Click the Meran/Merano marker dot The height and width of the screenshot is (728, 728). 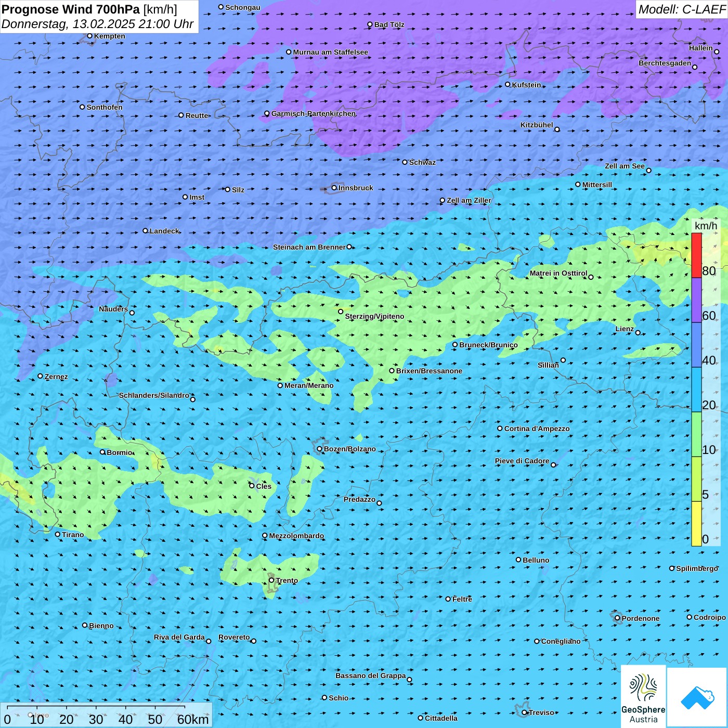coord(280,385)
